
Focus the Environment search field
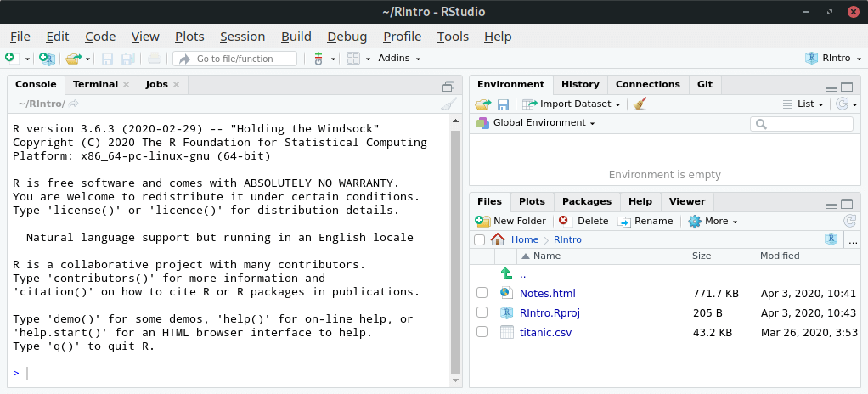(802, 124)
